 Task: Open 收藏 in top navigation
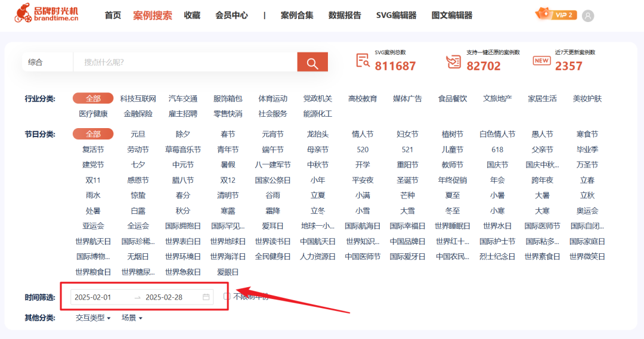(x=192, y=15)
